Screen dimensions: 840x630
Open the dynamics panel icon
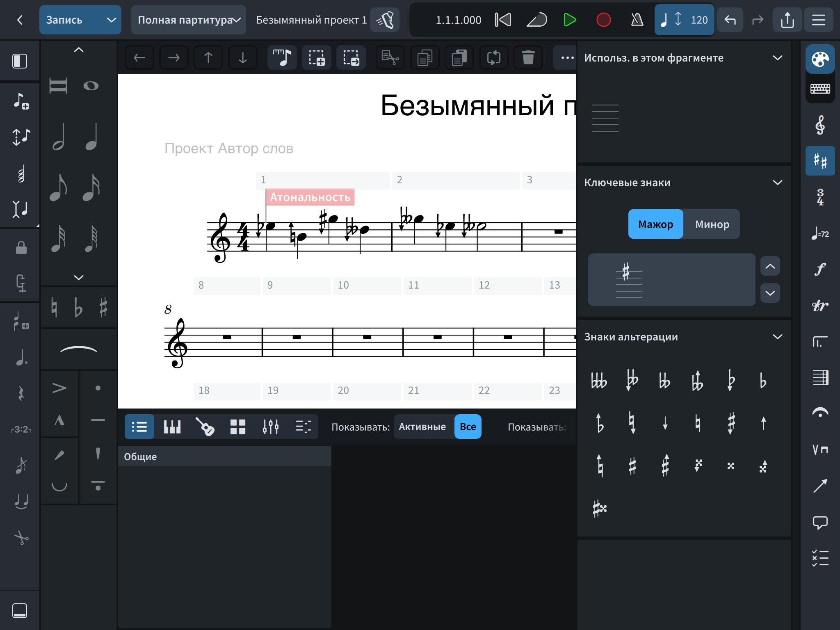(x=819, y=269)
